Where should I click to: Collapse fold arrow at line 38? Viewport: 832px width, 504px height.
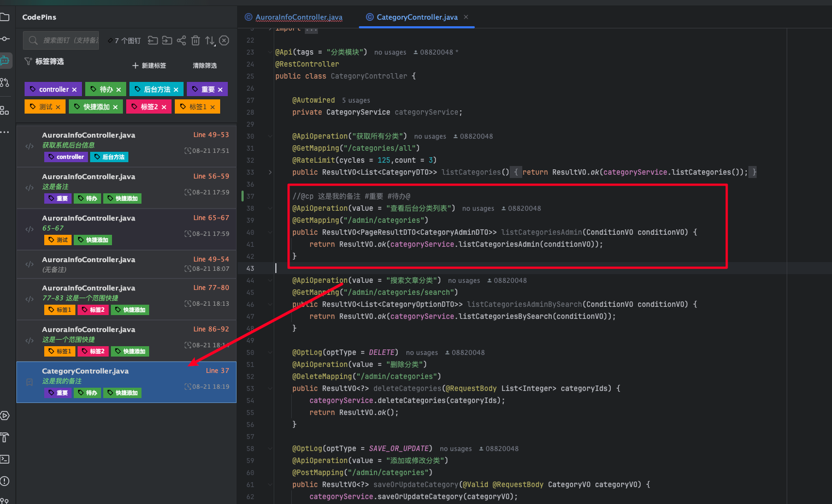coord(270,209)
